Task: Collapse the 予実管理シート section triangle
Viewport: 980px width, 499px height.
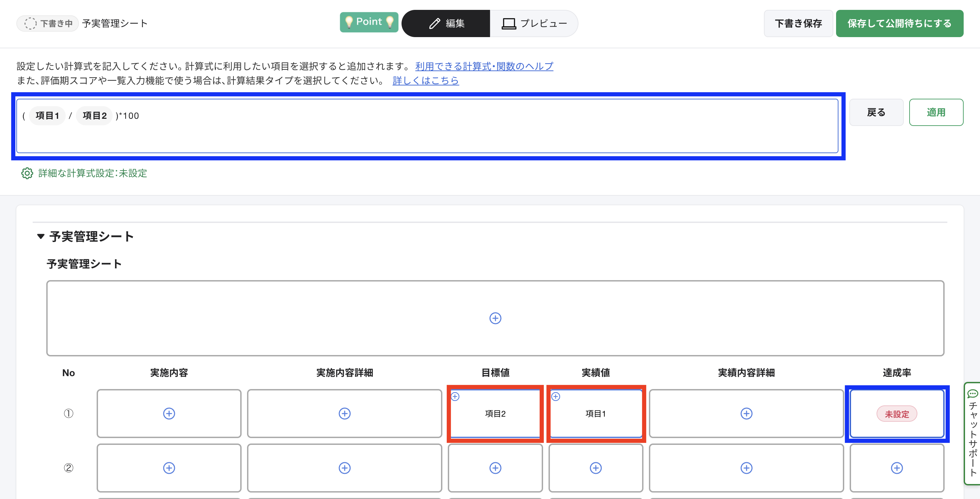Action: point(41,236)
